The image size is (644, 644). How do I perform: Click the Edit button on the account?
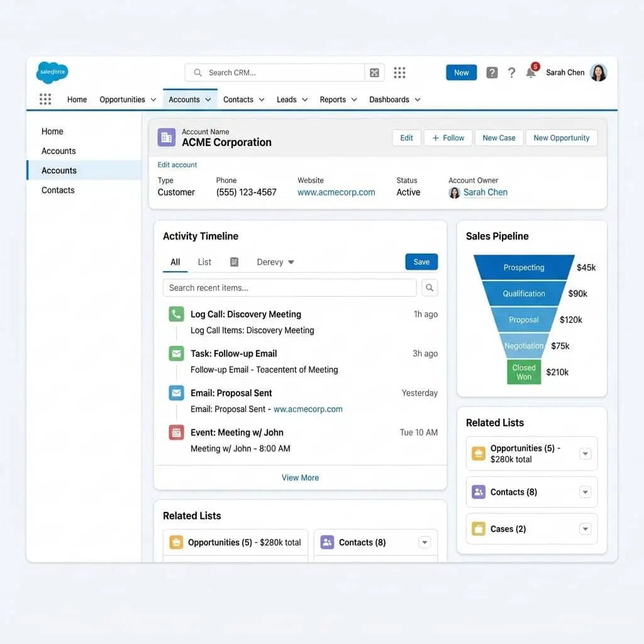pyautogui.click(x=406, y=138)
